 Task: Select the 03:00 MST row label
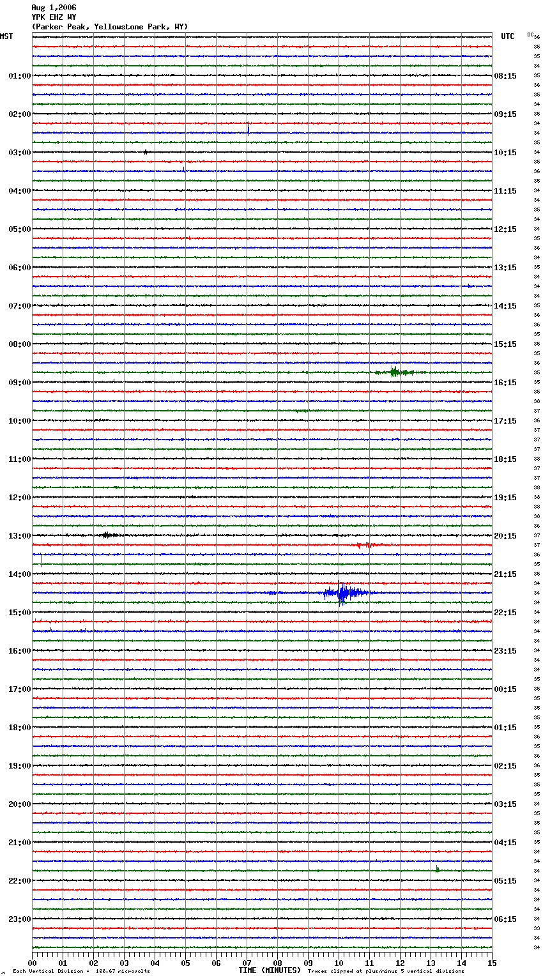(x=20, y=153)
